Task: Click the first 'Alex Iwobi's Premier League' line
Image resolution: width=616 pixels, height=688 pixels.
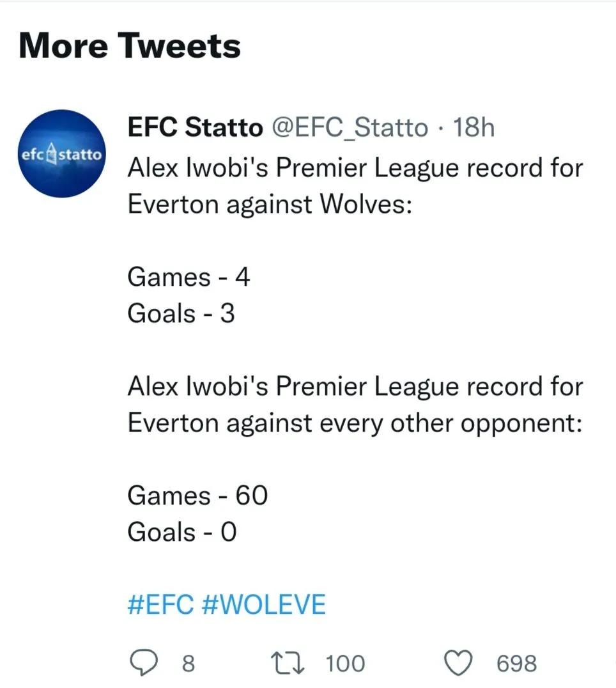Action: [355, 168]
